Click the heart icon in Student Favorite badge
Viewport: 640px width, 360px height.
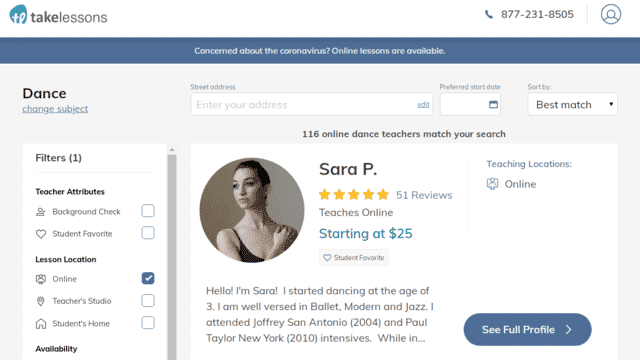coord(327,258)
